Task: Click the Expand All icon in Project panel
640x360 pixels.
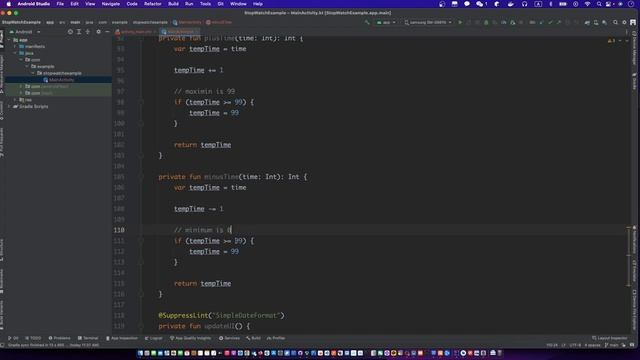Action: [x=79, y=31]
